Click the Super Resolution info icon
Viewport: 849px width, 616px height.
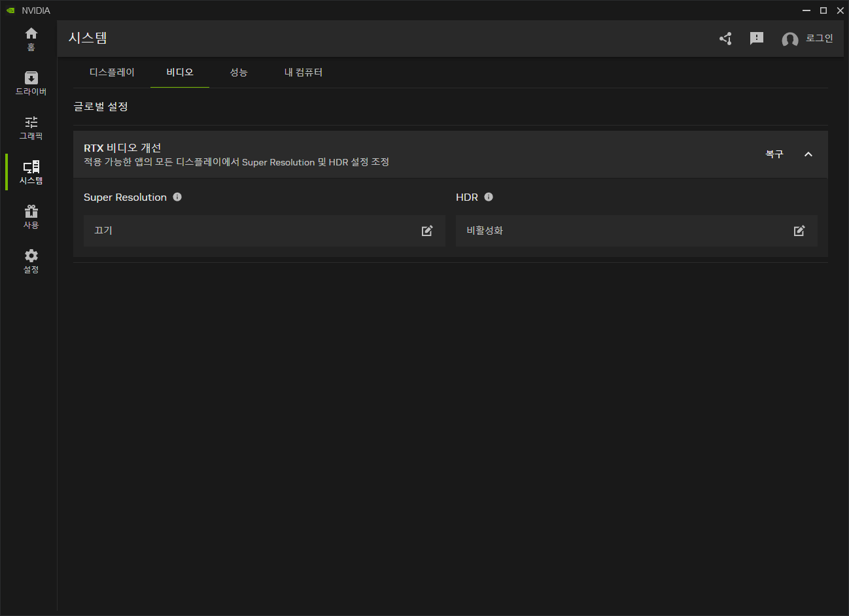click(x=177, y=197)
